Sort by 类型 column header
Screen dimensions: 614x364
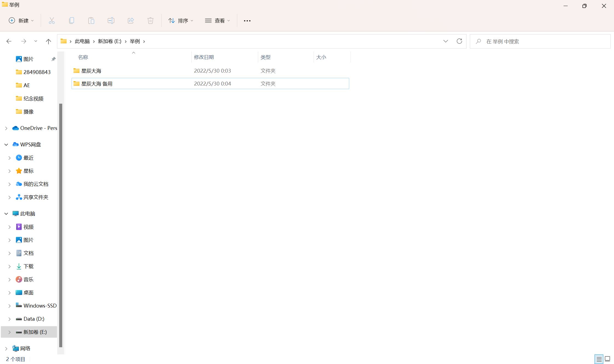[265, 57]
